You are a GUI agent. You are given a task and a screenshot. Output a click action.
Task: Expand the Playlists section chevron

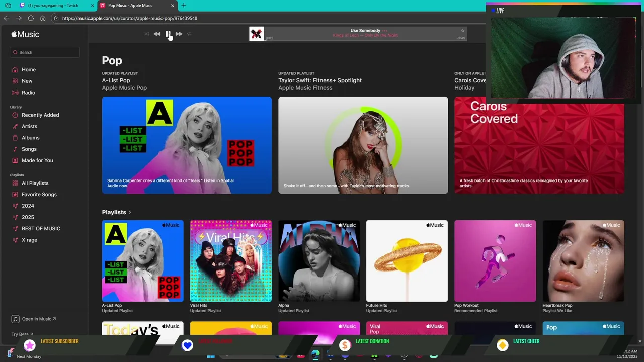(129, 212)
